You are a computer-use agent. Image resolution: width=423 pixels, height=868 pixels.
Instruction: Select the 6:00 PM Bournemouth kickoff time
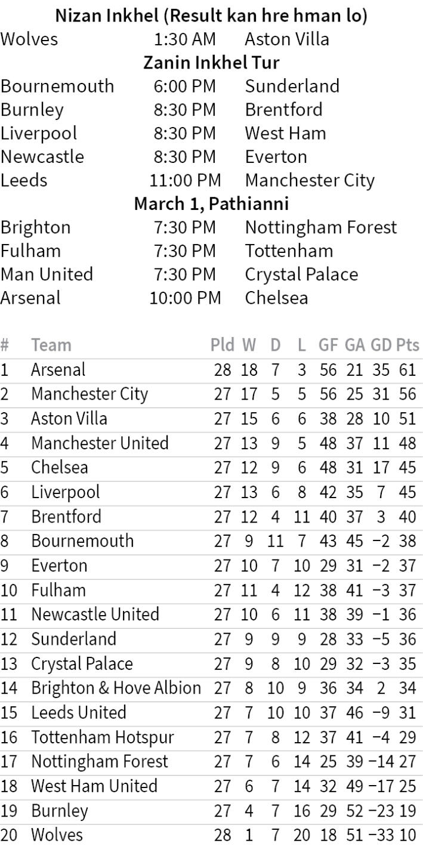click(184, 86)
